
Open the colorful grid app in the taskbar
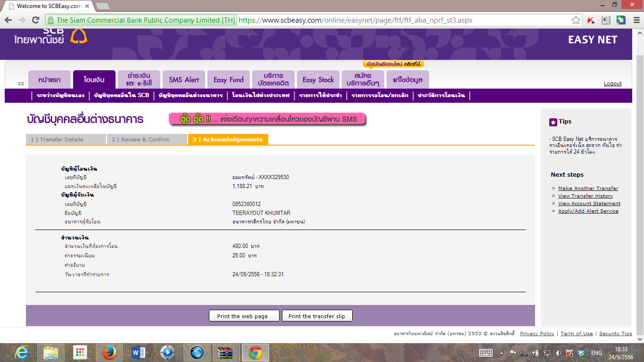pos(80,353)
